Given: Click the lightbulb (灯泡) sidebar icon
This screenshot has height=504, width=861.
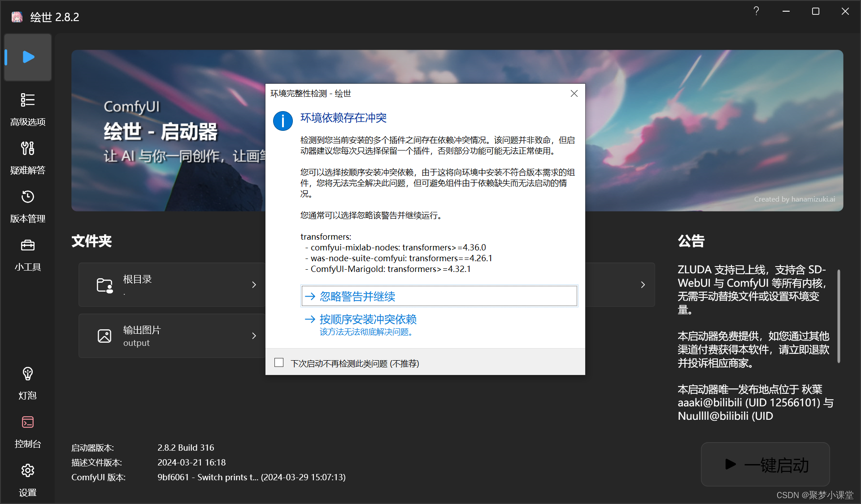Looking at the screenshot, I should (x=28, y=374).
